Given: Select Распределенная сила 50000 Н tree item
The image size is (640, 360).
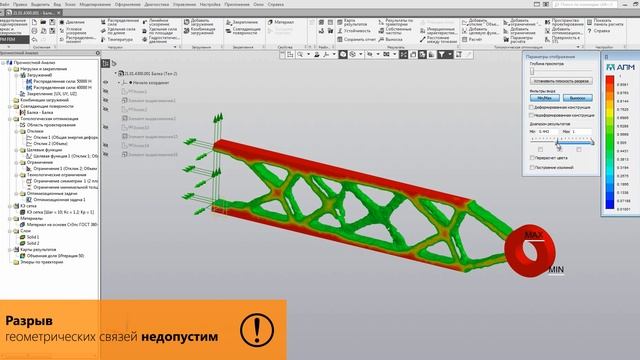Looking at the screenshot, I should pyautogui.click(x=59, y=82).
